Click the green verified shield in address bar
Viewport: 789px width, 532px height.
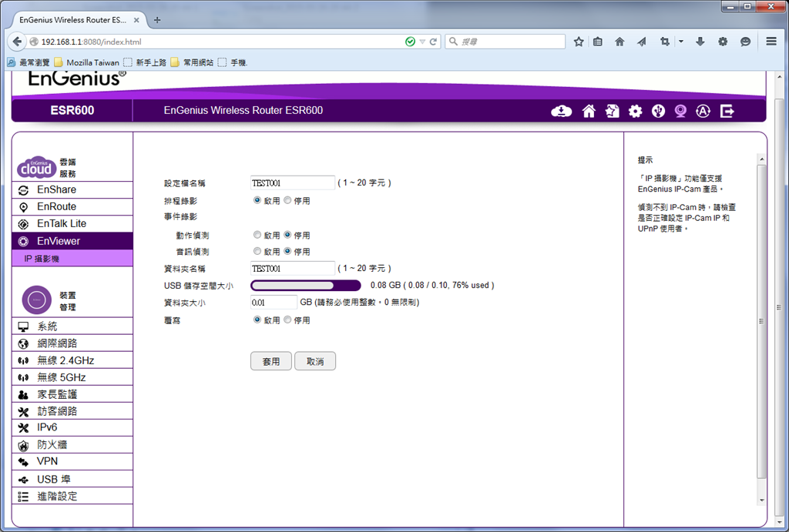(x=410, y=42)
